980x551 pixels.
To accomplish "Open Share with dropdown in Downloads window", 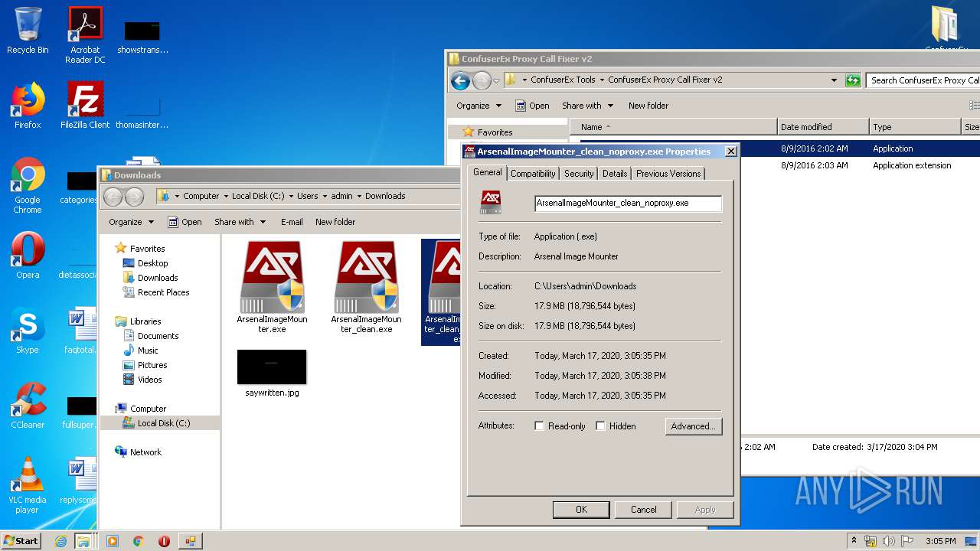I will [x=240, y=222].
